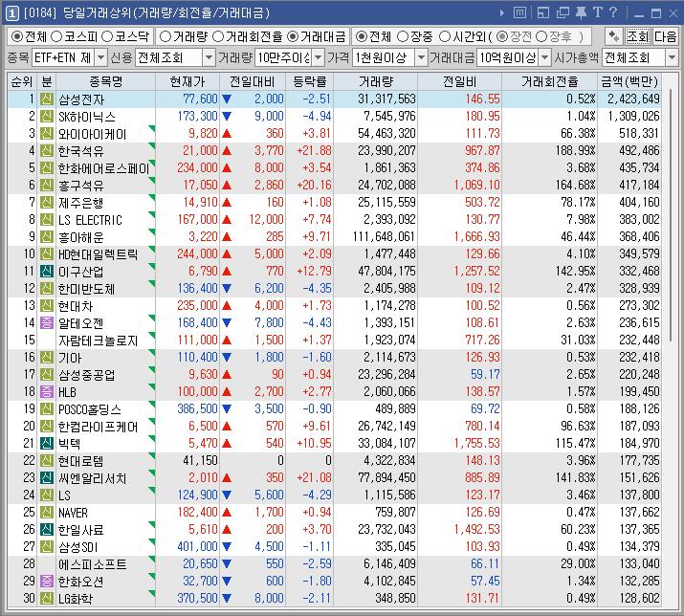684x616 pixels.
Task: Click the 신 badge next to LG화학
Action: 47,598
